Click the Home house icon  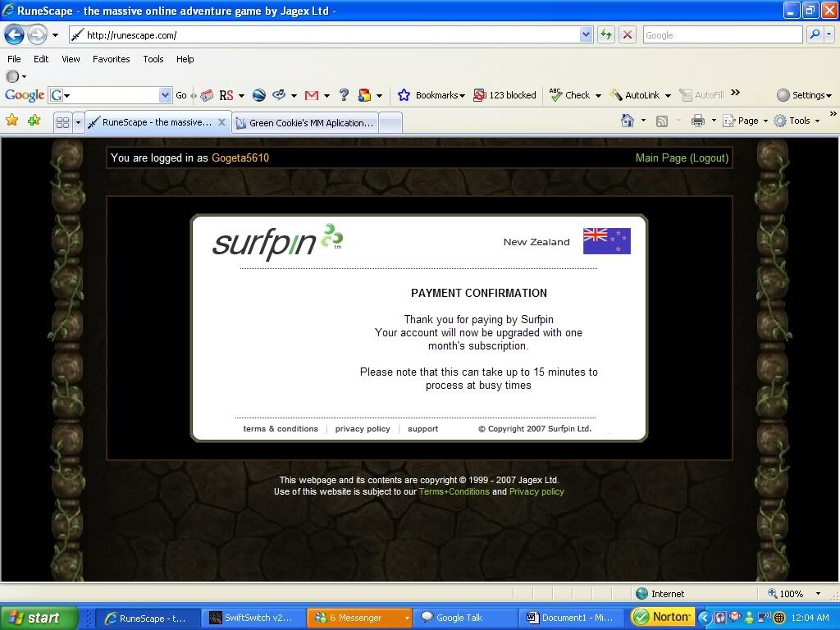[x=628, y=121]
